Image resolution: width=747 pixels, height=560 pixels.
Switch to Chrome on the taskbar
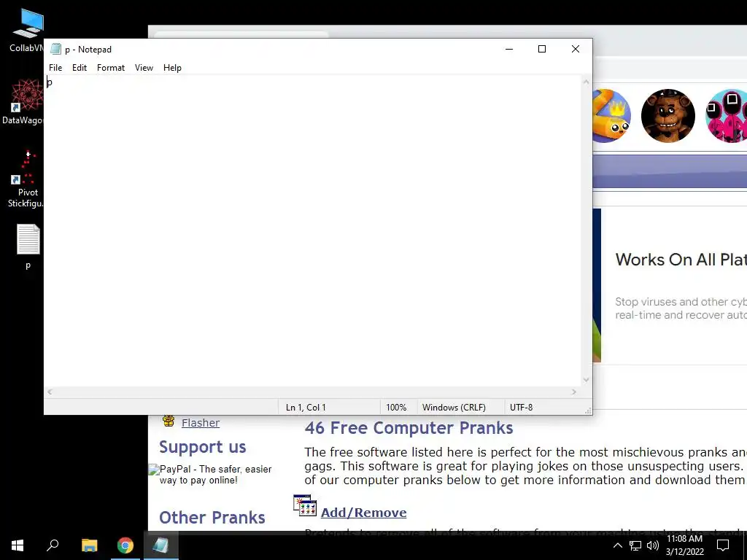tap(125, 545)
